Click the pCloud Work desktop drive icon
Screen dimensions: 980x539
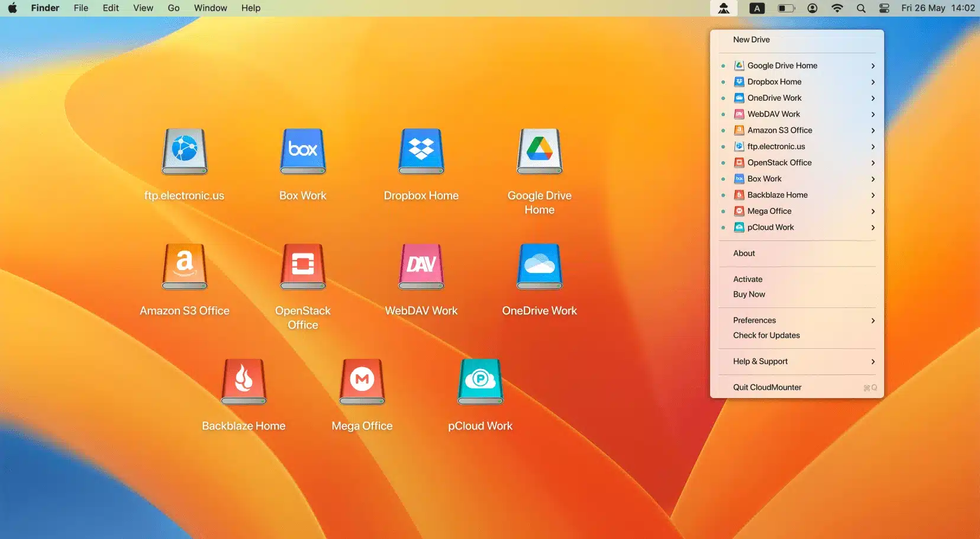pos(481,381)
